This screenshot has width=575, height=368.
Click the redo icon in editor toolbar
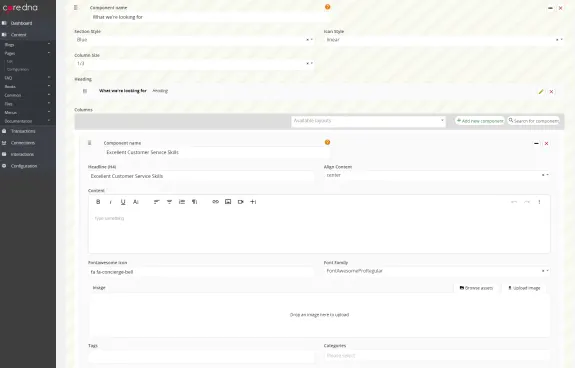(527, 202)
